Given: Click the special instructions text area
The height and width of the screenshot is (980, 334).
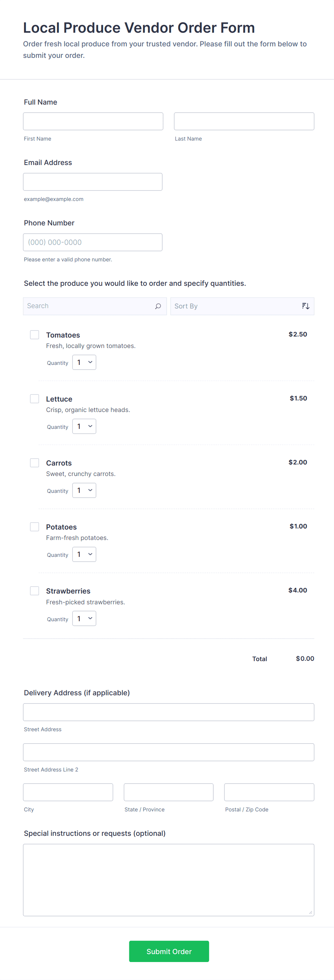Looking at the screenshot, I should 168,880.
